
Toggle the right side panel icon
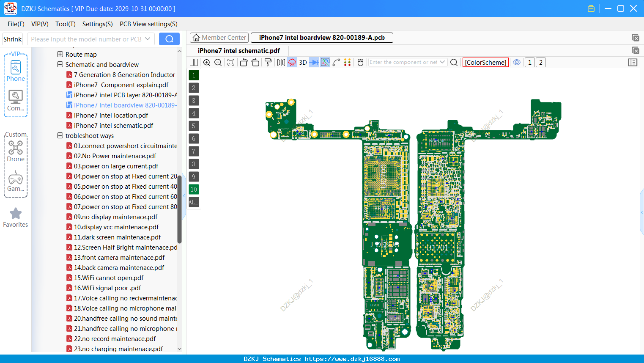click(x=633, y=62)
